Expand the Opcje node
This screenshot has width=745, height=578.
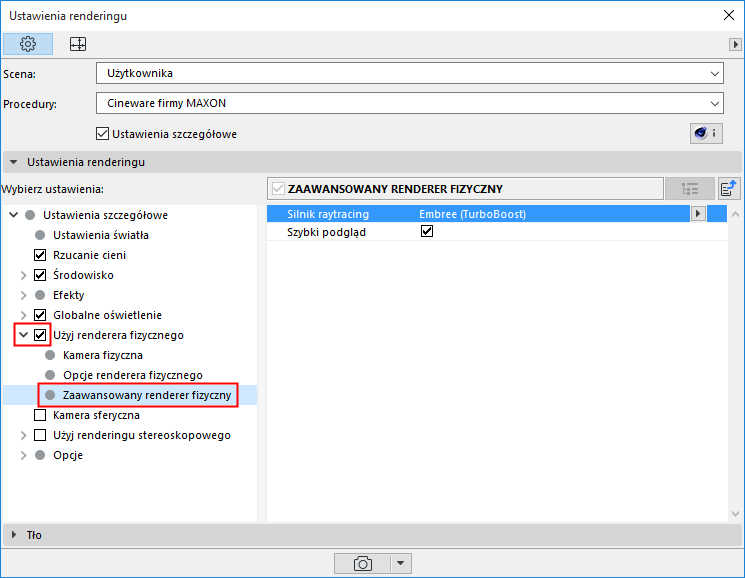23,455
